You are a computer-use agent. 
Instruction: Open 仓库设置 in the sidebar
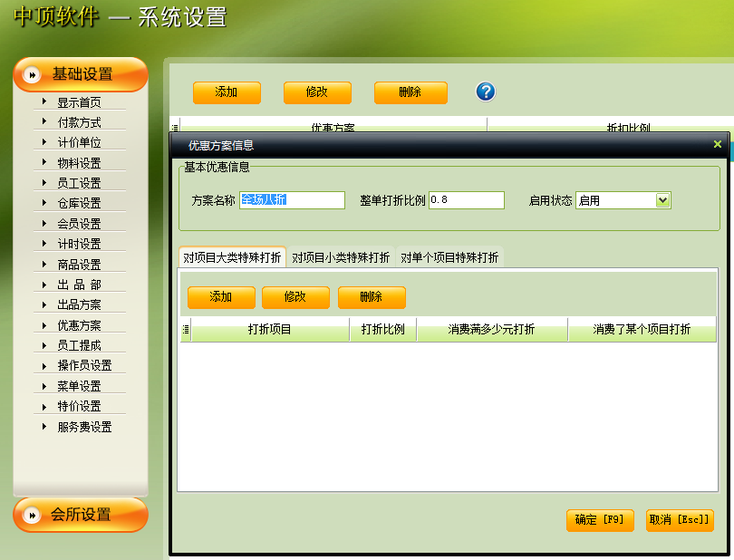(79, 203)
